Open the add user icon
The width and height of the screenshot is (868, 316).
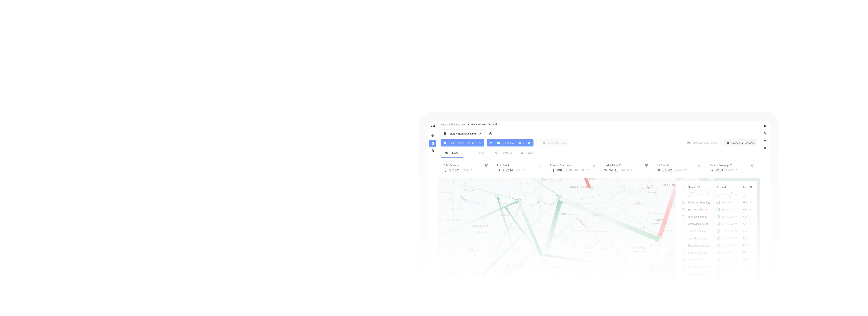[x=765, y=126]
